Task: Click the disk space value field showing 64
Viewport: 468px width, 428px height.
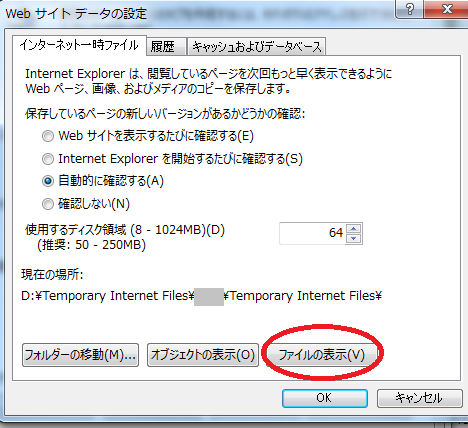Action: point(313,233)
